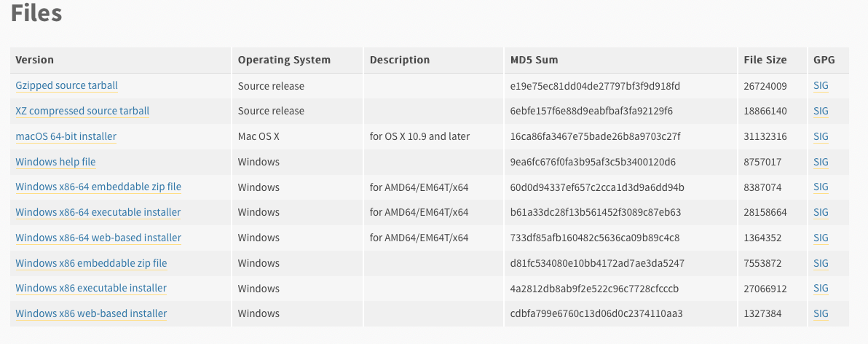Download the XZ compressed source tarball
The width and height of the screenshot is (868, 344).
(82, 112)
